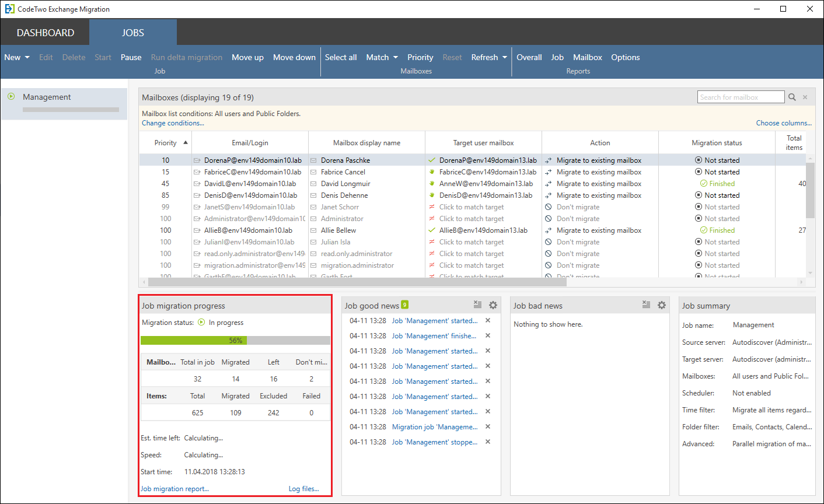Click the Email/Login column header
824x504 pixels.
tap(250, 143)
